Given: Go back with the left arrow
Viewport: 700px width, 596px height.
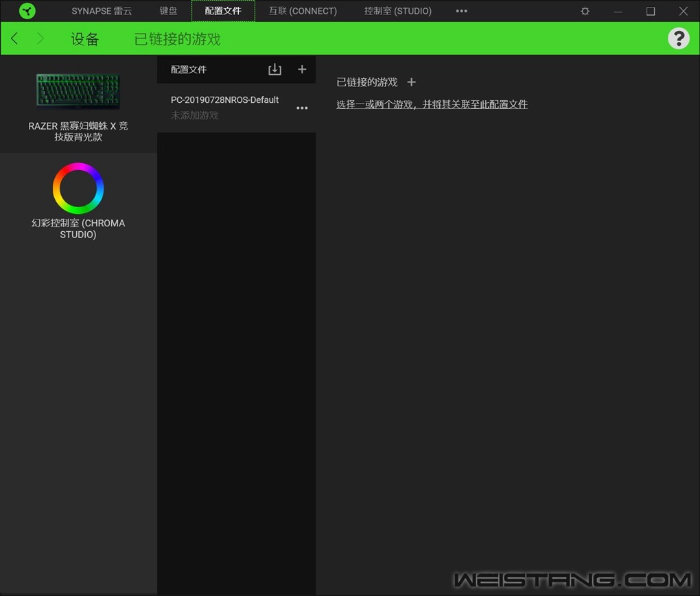Looking at the screenshot, I should pyautogui.click(x=14, y=38).
